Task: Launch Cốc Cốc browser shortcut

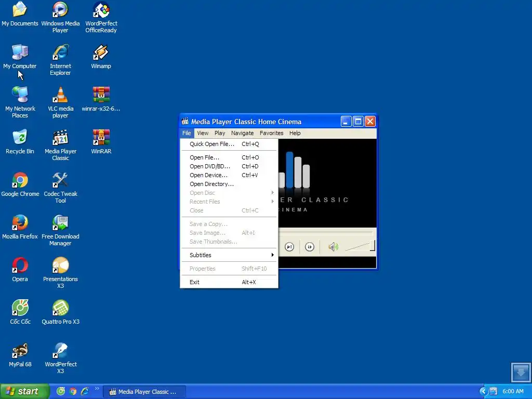Action: 20,312
